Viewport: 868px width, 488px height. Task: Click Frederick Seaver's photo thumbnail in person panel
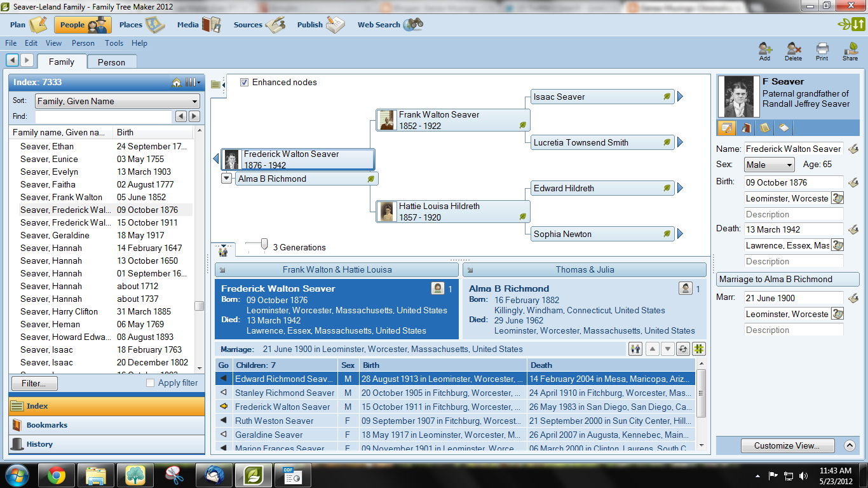739,97
